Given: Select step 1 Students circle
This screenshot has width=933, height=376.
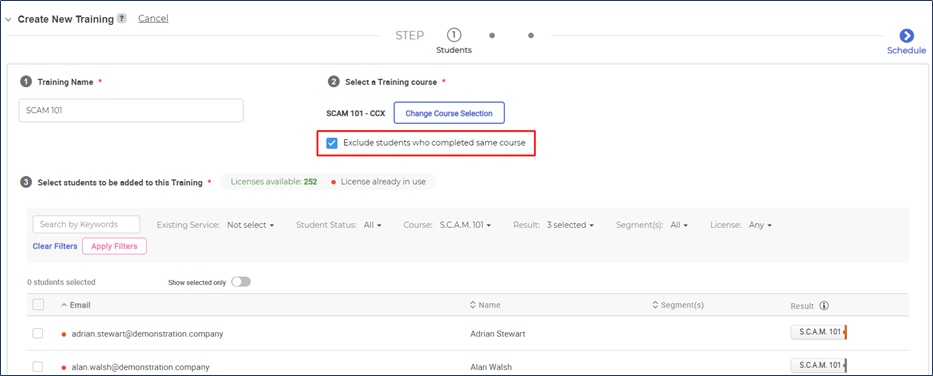Looking at the screenshot, I should pyautogui.click(x=454, y=35).
